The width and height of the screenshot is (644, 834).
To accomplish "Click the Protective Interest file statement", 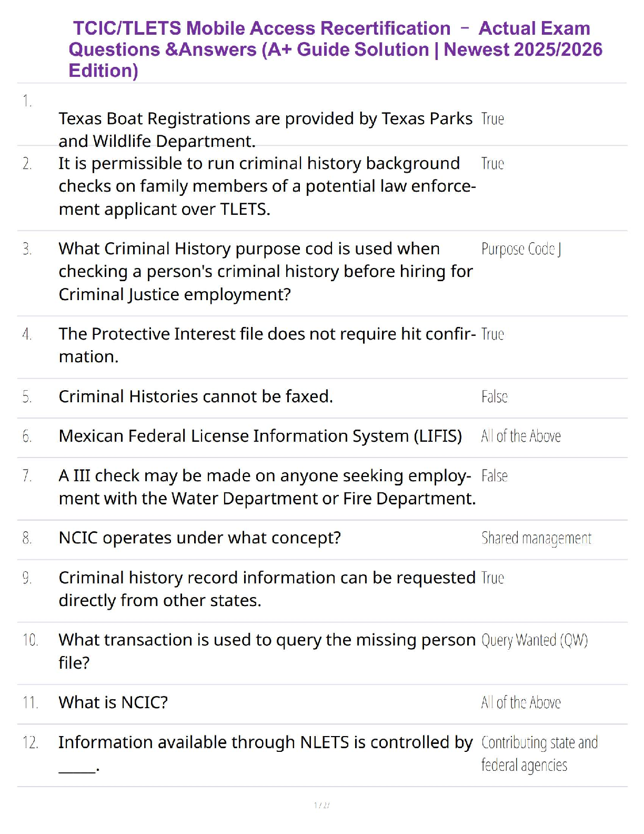I will coord(267,345).
